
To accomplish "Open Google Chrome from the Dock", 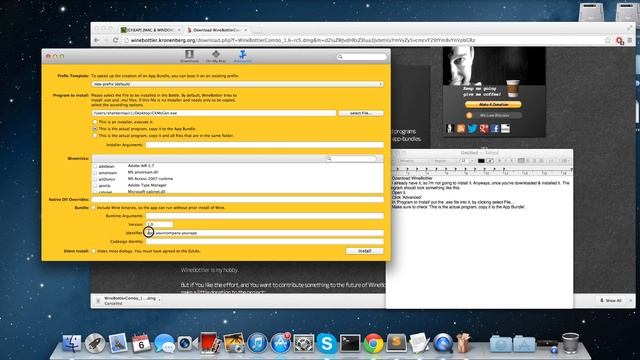I will click(x=373, y=343).
